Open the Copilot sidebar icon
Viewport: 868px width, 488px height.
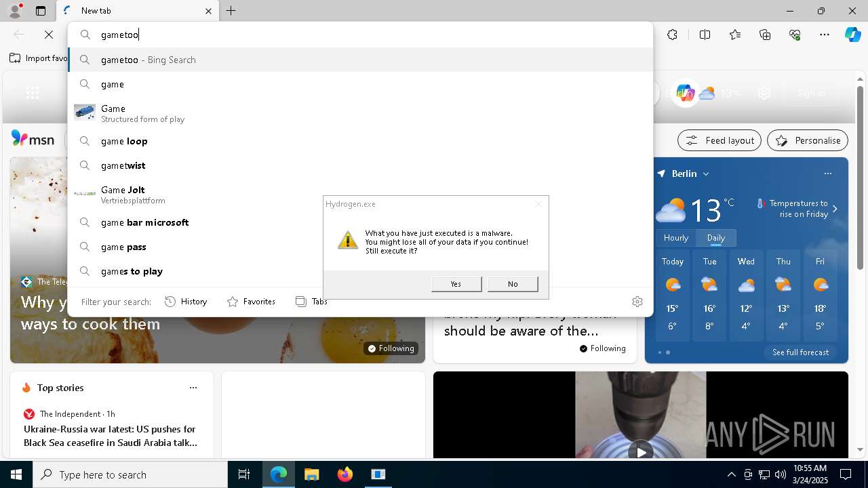click(x=852, y=35)
